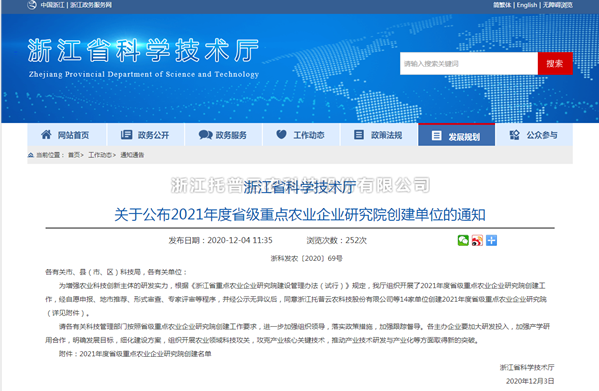Image resolution: width=599 pixels, height=391 pixels.
Task: Click the 政务公开 newspaper icon
Action: click(x=126, y=134)
